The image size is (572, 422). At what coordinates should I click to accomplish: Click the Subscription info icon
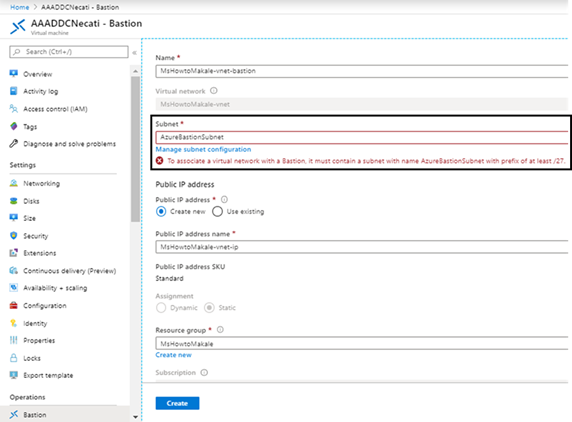click(204, 372)
